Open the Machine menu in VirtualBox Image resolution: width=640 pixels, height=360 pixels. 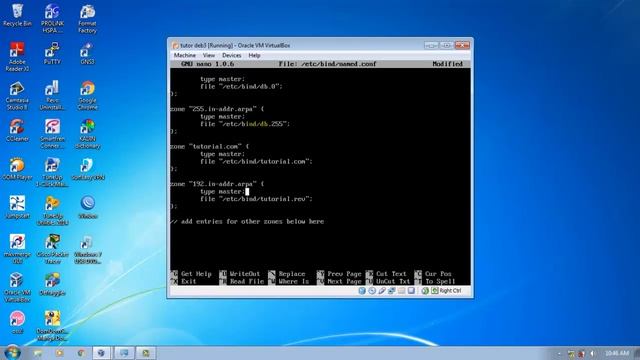(184, 55)
